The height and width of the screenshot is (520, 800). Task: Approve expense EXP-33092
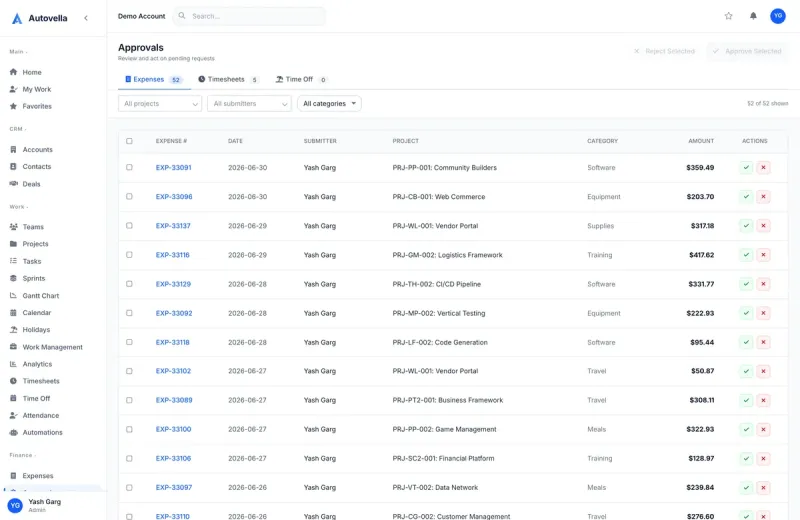[746, 313]
